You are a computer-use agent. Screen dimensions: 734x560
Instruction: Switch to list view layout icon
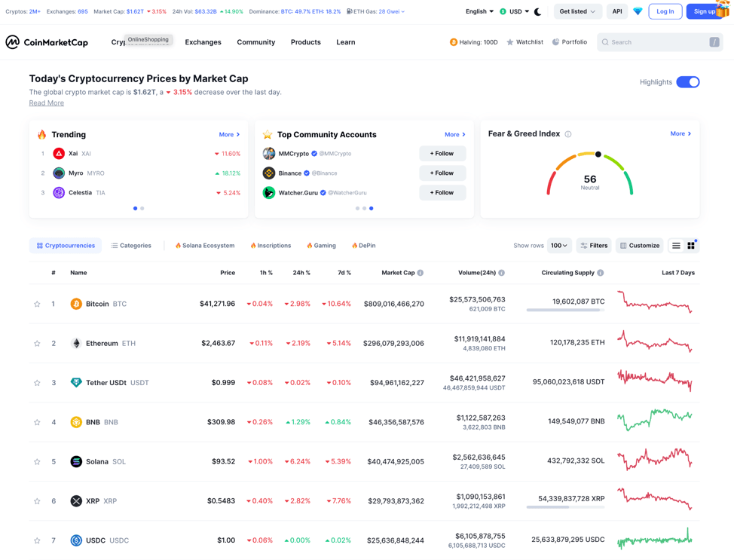[x=676, y=246]
